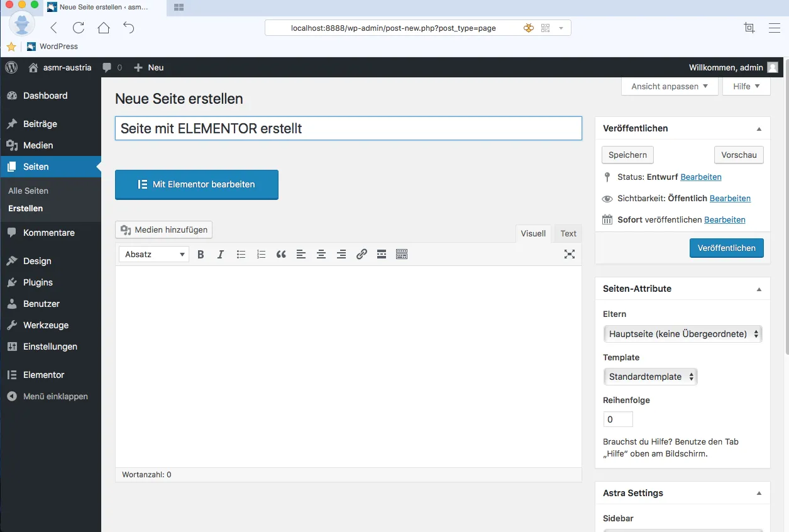Collapse the Astra Settings panel
Image resolution: width=789 pixels, height=532 pixels.
[x=759, y=494]
